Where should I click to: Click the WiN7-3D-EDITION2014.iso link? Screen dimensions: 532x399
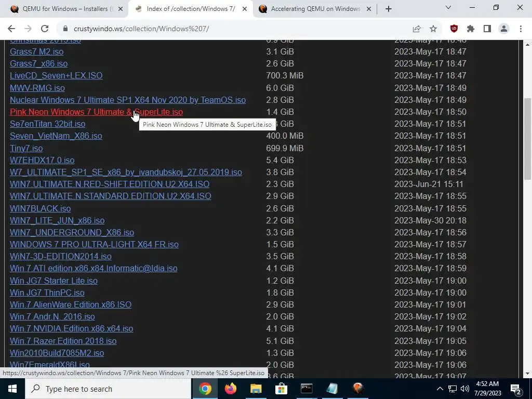click(x=61, y=256)
